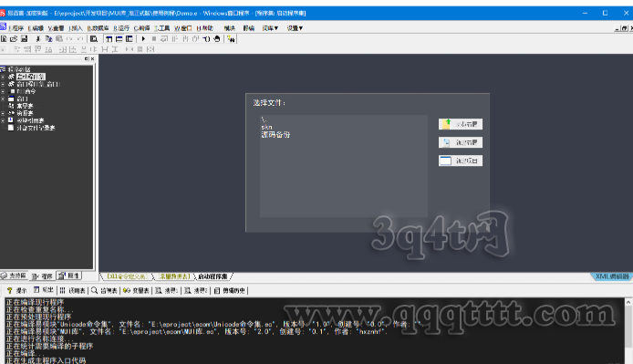Click the New file toolbar icon
Screen dimensions: 633x364
click(x=4, y=39)
